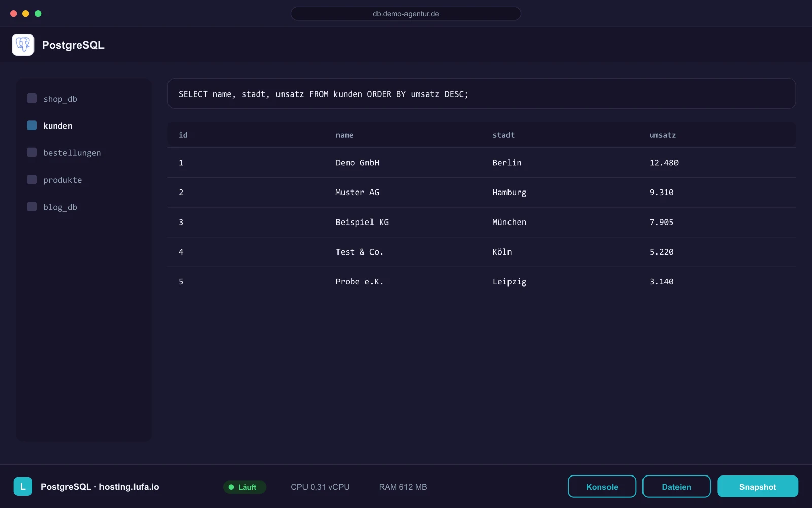Screen dimensions: 812x508
Task: Click the teal L hosting logo icon
Action: click(23, 486)
